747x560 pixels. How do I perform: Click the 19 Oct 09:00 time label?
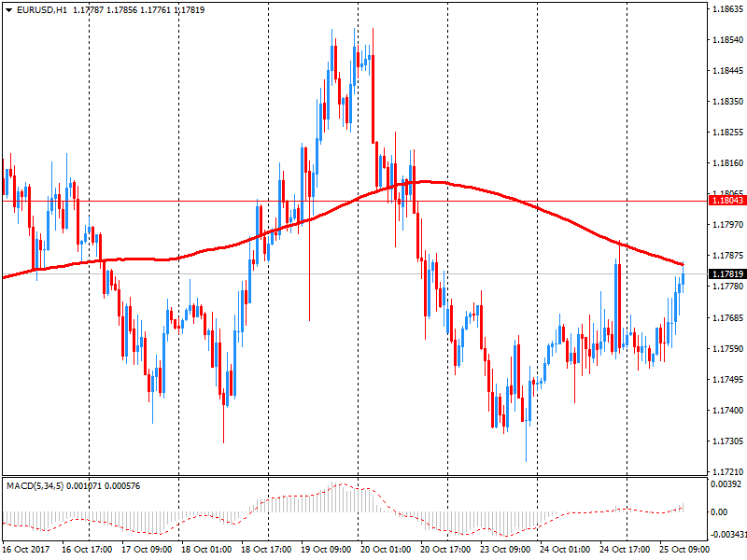click(x=326, y=549)
